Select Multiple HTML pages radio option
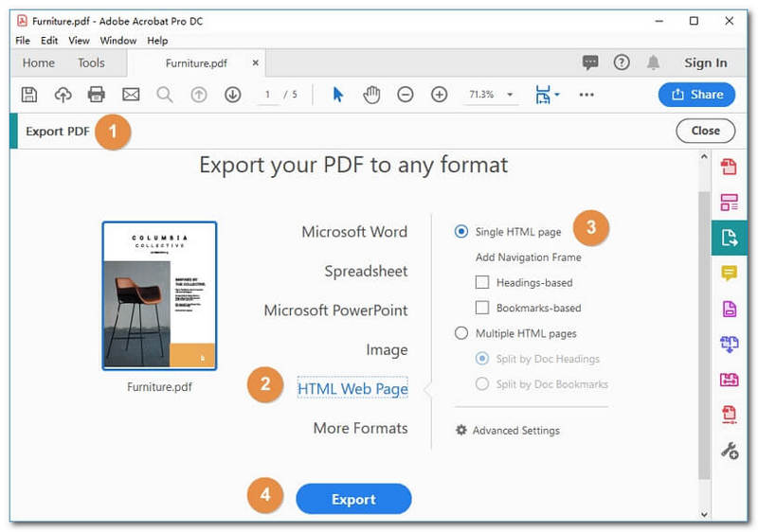The image size is (758, 532). (x=461, y=333)
